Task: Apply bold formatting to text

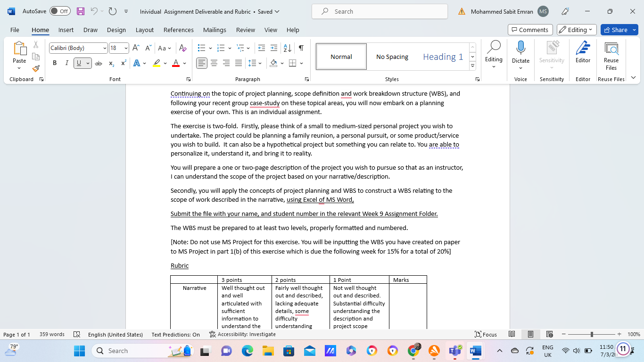Action: pyautogui.click(x=55, y=63)
